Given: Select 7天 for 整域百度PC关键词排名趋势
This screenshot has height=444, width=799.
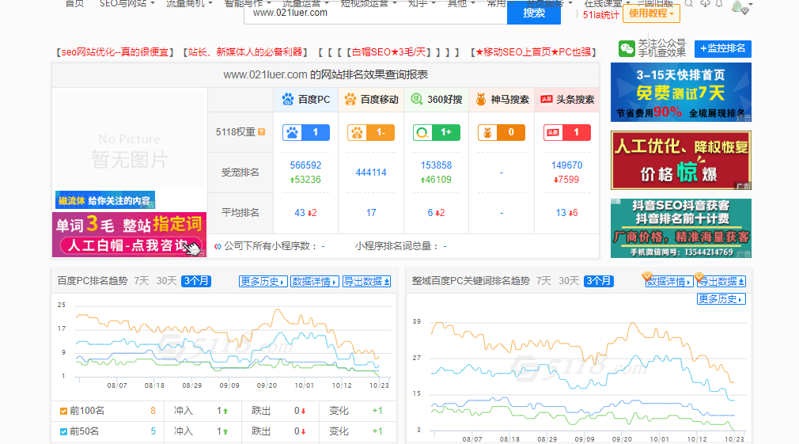Looking at the screenshot, I should point(544,281).
